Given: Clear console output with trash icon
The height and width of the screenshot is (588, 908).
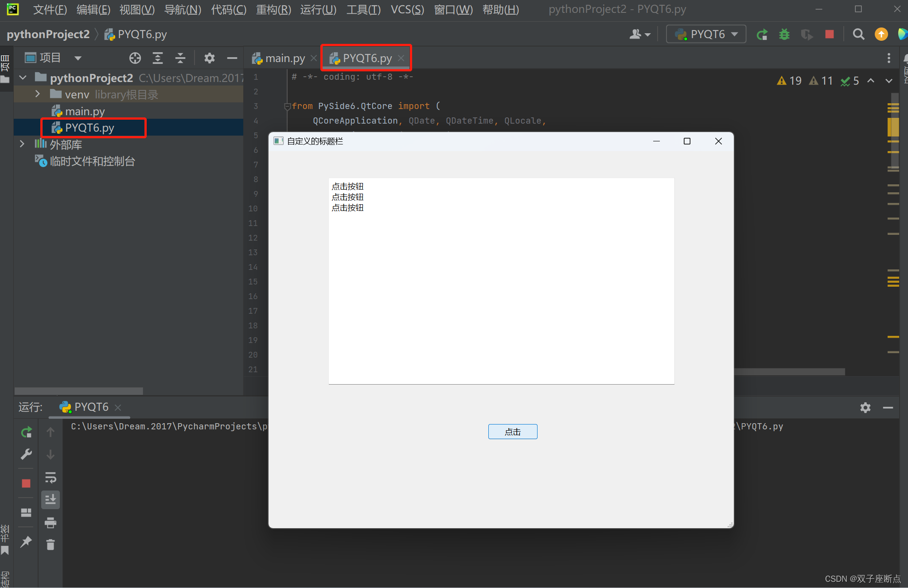Looking at the screenshot, I should point(51,545).
